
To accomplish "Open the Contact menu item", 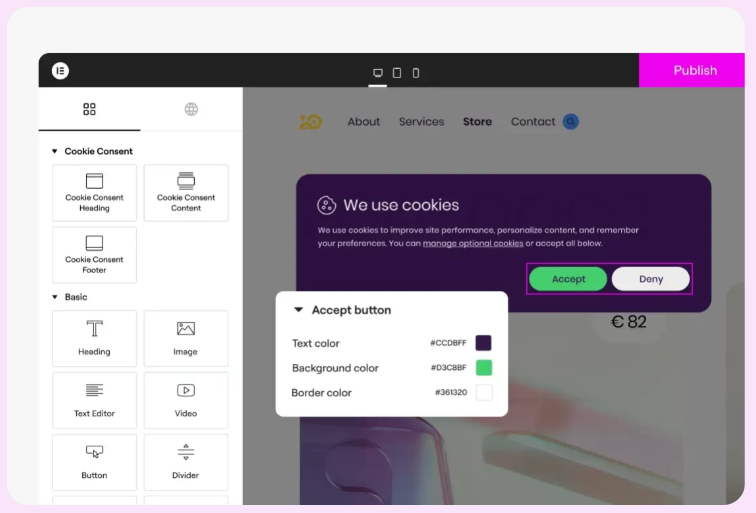I will [533, 122].
